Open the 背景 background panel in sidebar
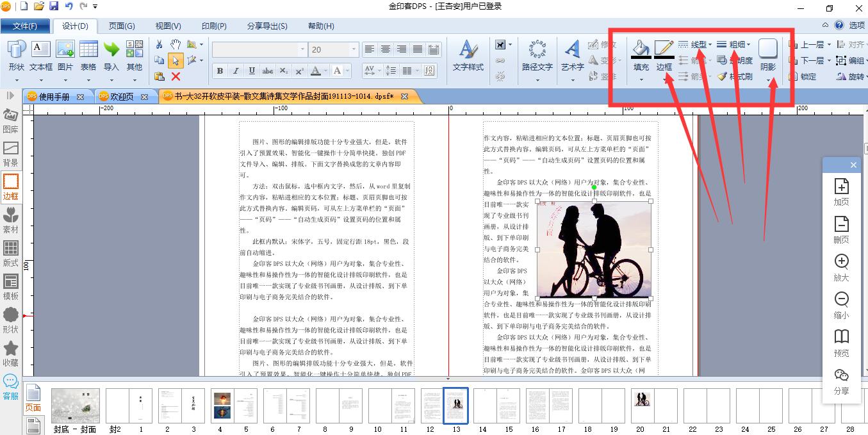This screenshot has width=868, height=435. tap(10, 154)
